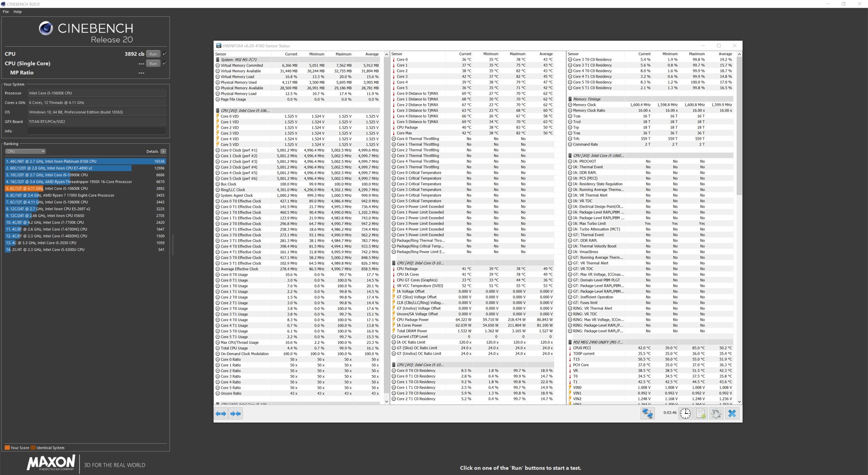The image size is (868, 475).
Task: Click the GFX Board field TITAN RTX/PCIe/SSE2
Action: [97, 122]
